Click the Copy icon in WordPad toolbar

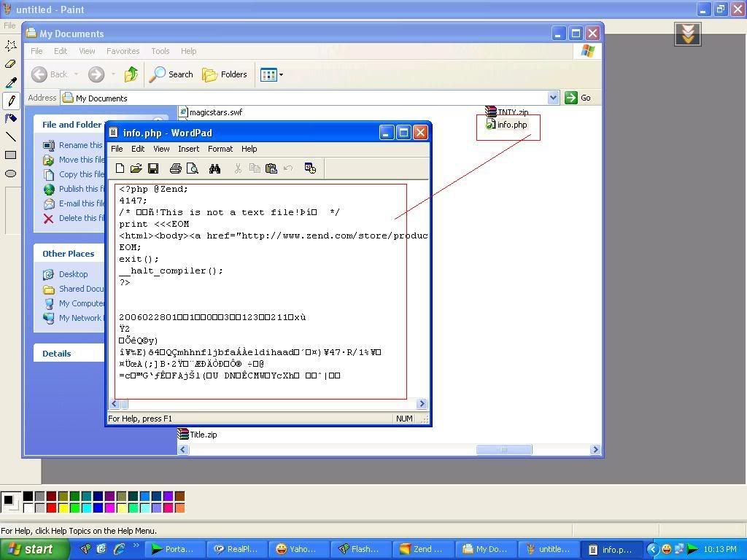(255, 168)
